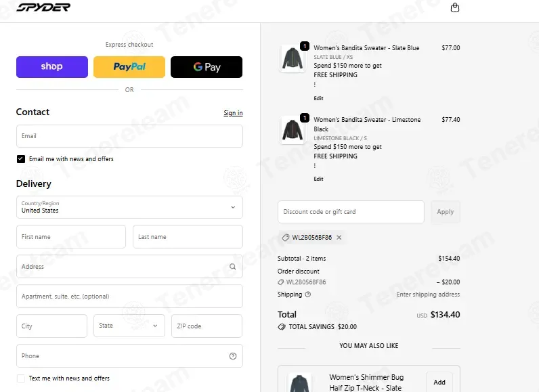
Task: Remove discount code WL2B056BF86 with X
Action: [x=339, y=238]
